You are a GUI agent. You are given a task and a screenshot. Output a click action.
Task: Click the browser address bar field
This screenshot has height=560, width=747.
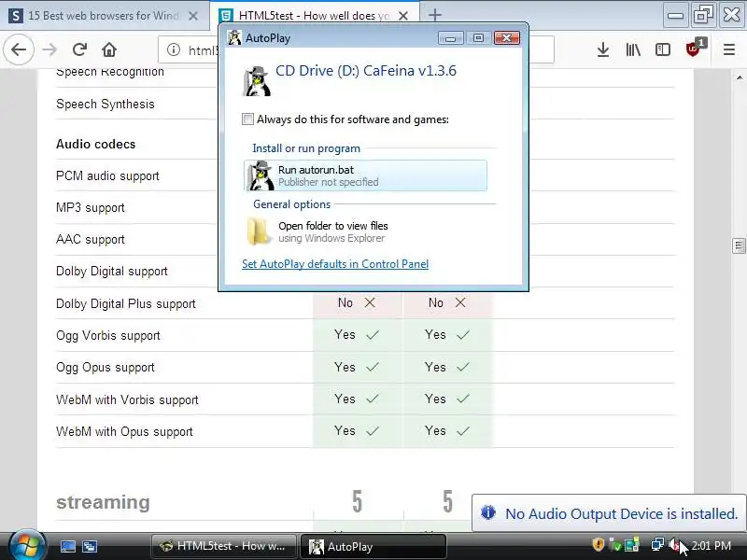[358, 49]
